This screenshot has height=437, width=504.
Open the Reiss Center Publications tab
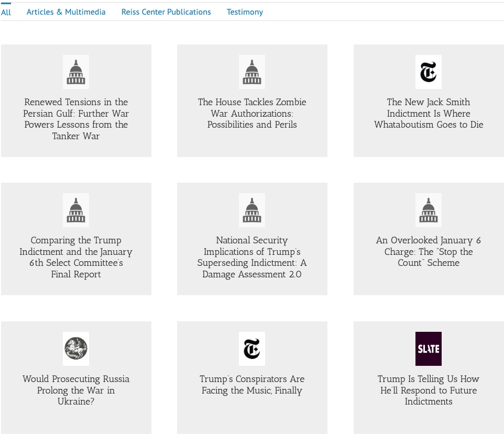(166, 12)
